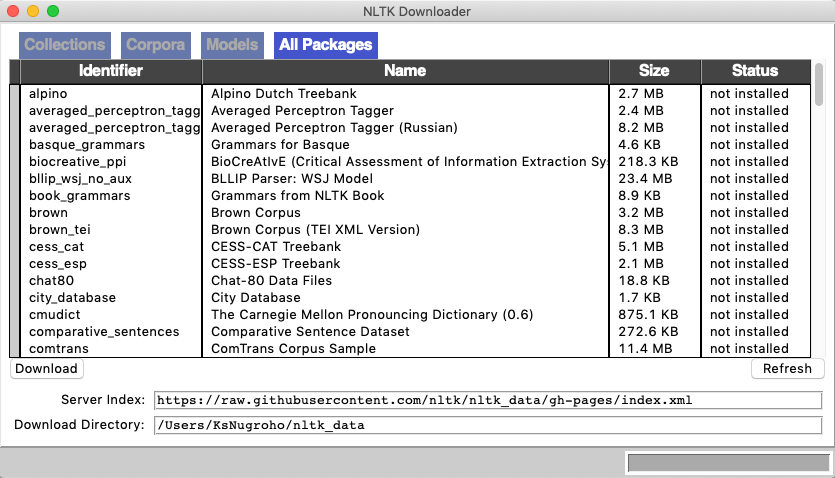Select the basque_grammars identifier
The image size is (835, 478).
[x=87, y=145]
